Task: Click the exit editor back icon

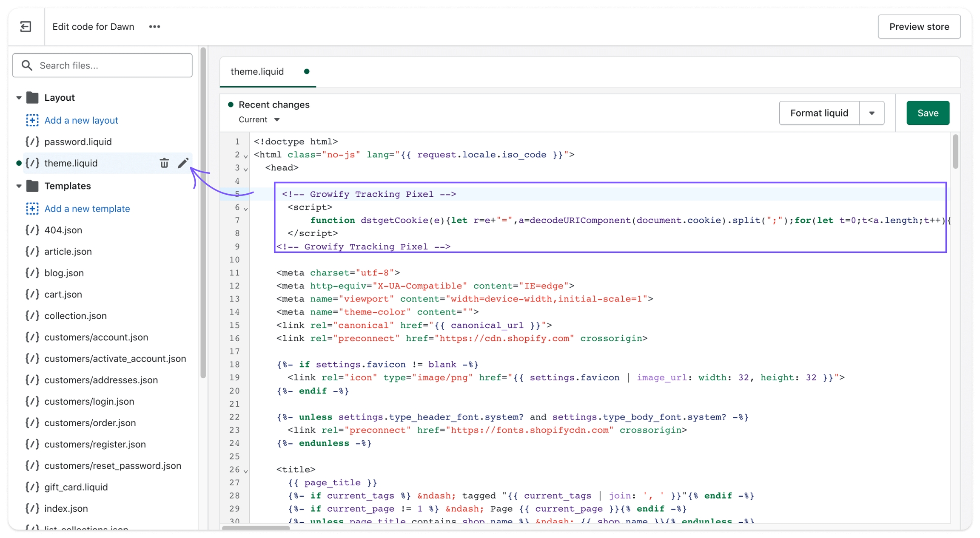Action: pos(26,26)
